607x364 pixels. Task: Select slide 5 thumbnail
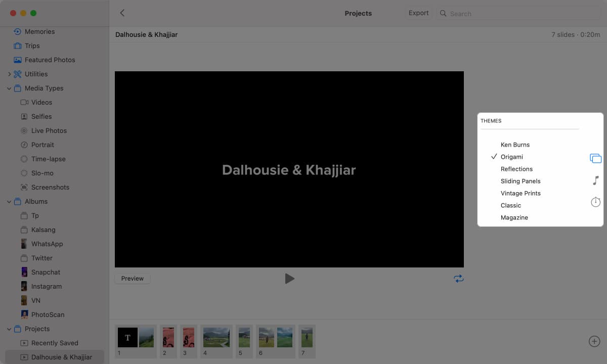(244, 337)
